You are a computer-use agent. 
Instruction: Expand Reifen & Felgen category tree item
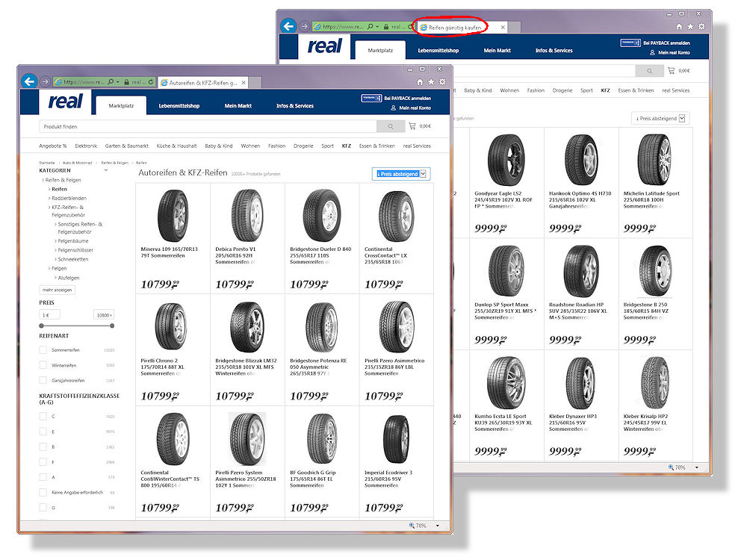pos(43,180)
